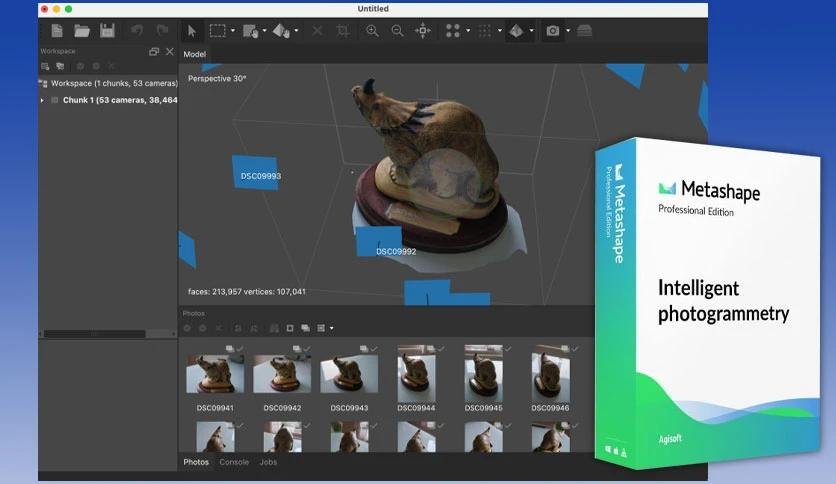Switch to the Console tab

click(x=234, y=462)
